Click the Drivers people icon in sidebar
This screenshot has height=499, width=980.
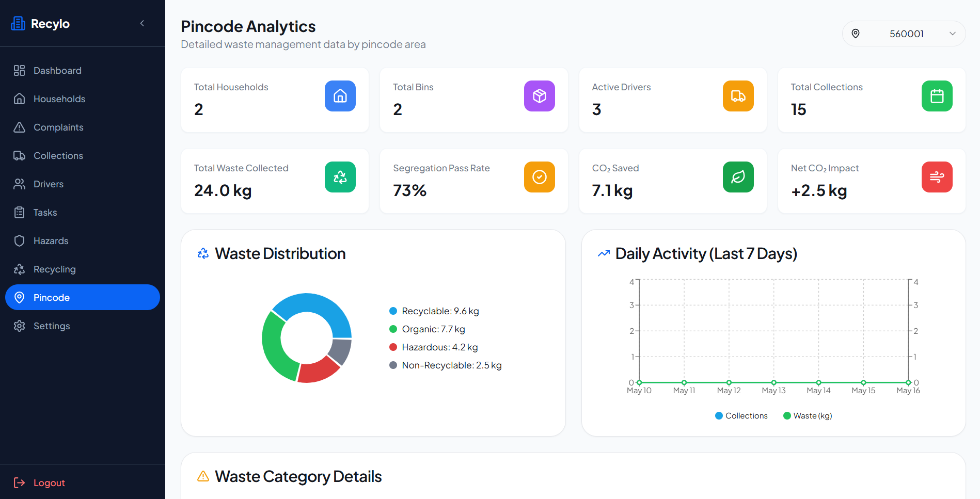click(x=19, y=184)
